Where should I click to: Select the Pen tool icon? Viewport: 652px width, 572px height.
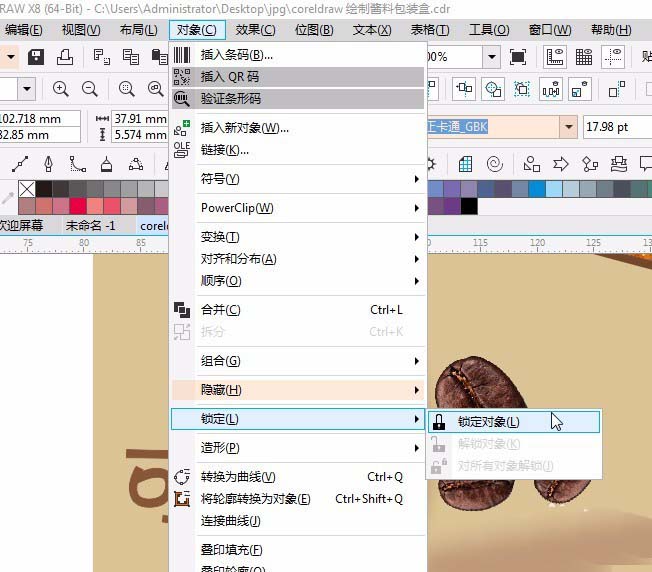pos(49,164)
